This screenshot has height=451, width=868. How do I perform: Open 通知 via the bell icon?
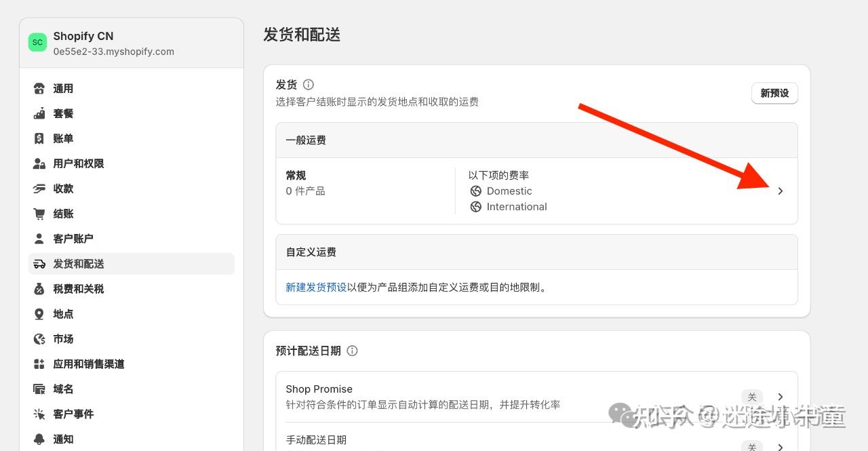pyautogui.click(x=39, y=439)
